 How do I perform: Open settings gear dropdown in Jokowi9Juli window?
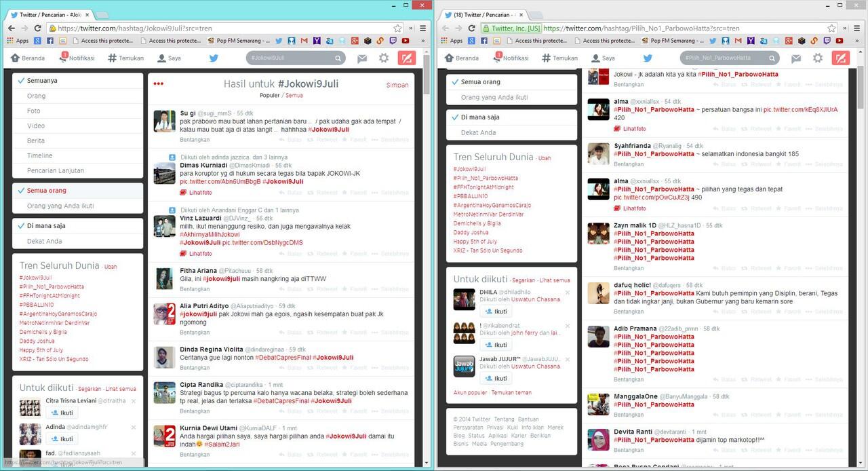384,58
